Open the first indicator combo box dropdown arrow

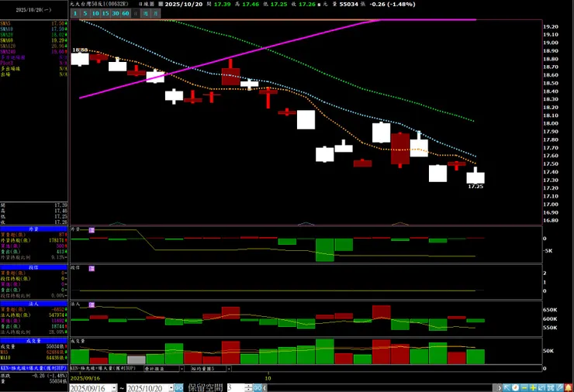point(182,369)
